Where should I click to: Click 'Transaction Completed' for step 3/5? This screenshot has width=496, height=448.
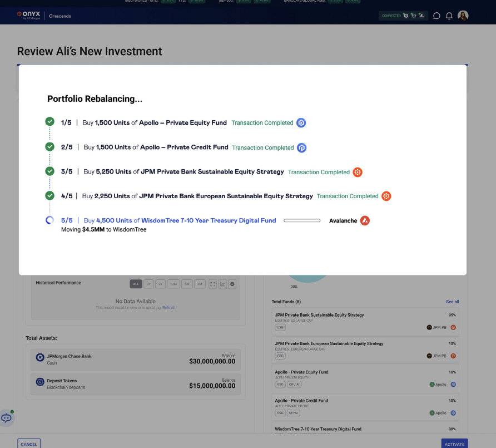pyautogui.click(x=319, y=172)
